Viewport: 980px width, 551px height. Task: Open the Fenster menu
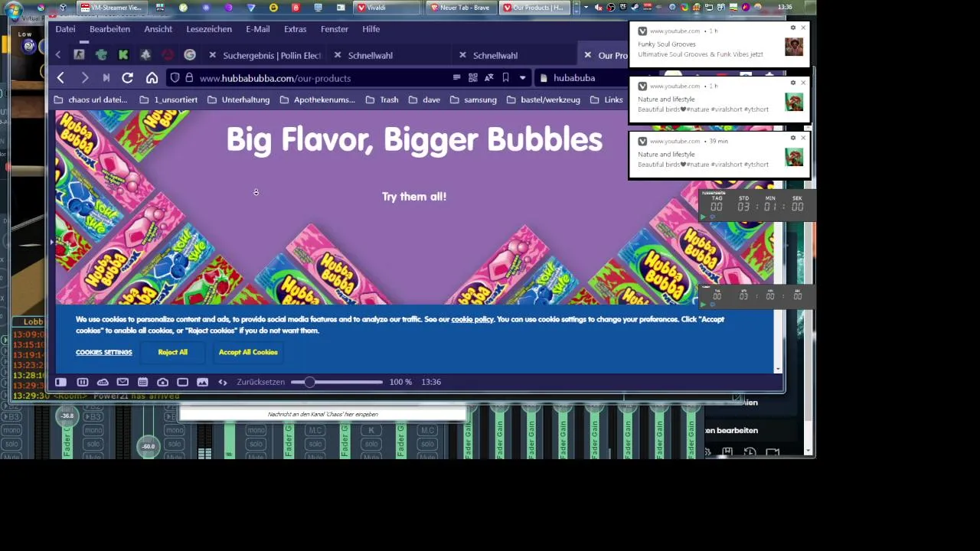335,29
